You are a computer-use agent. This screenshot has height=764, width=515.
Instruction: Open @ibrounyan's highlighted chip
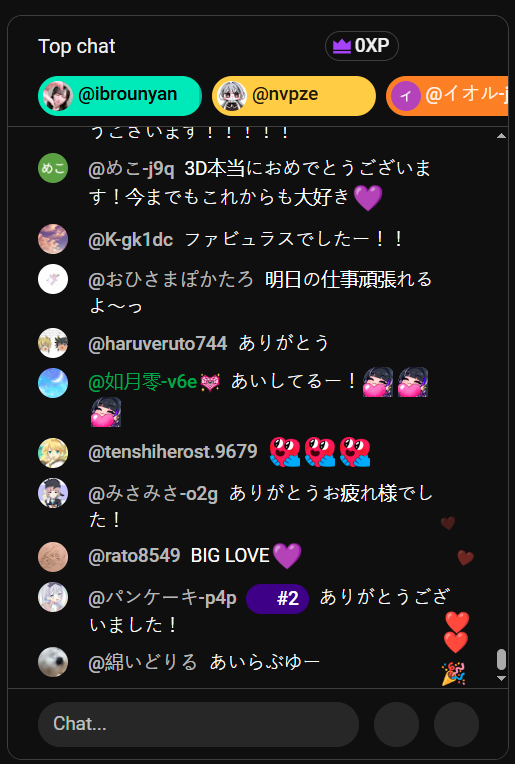coord(120,96)
